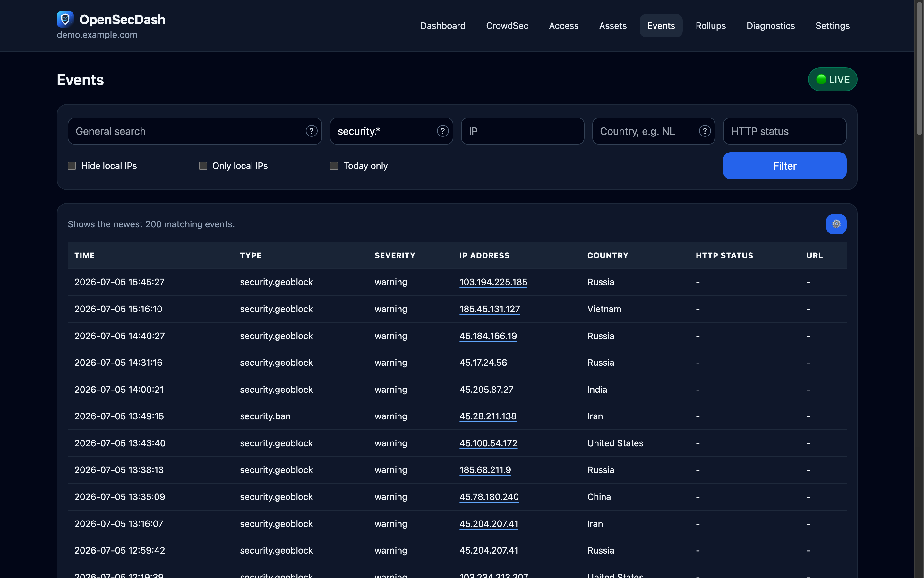Click the page vertical scrollbar thumb

click(x=920, y=68)
